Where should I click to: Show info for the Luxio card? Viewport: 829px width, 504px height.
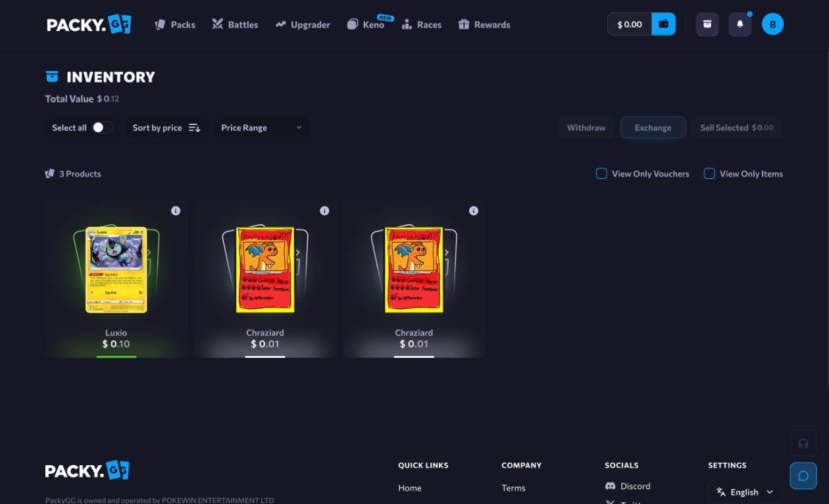pos(176,211)
